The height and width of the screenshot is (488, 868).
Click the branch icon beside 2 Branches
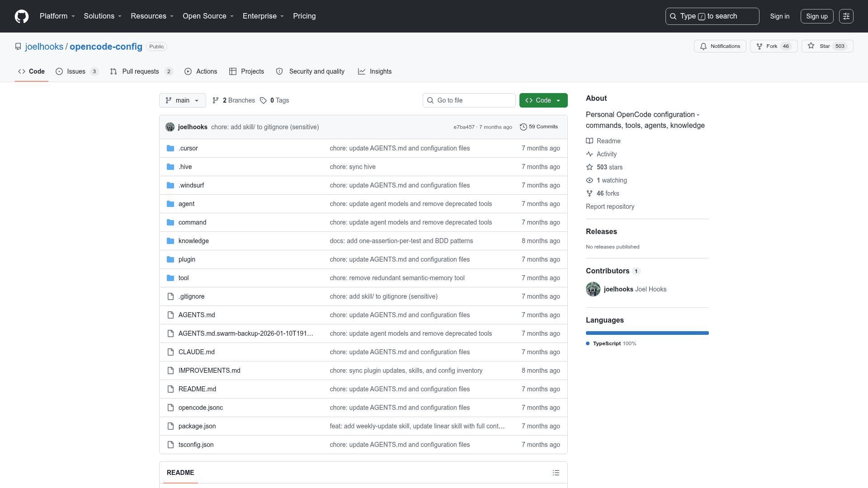tap(216, 100)
